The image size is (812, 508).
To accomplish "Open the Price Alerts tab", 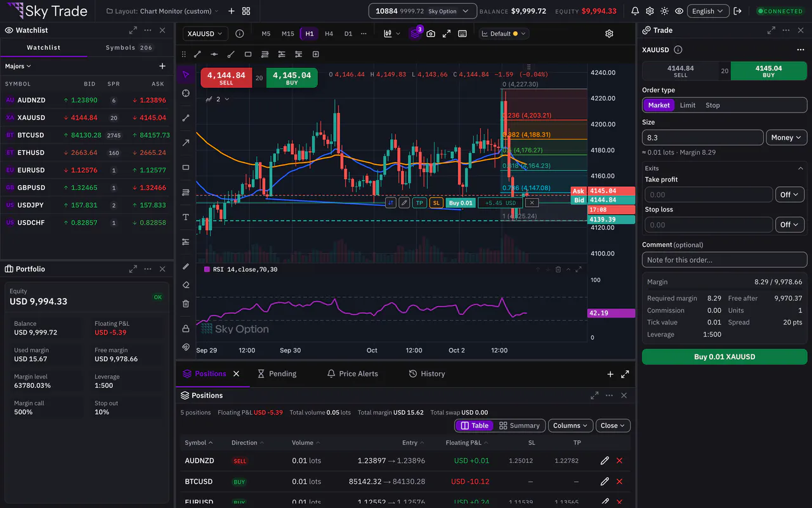I will (x=352, y=374).
